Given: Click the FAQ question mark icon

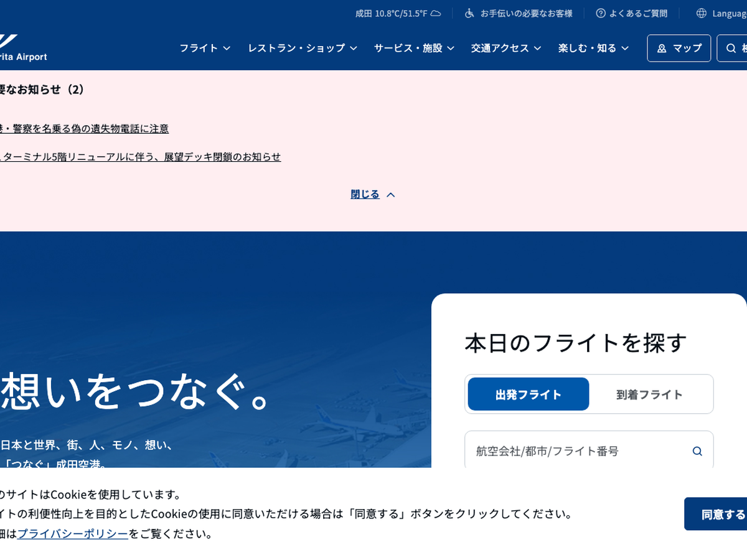Looking at the screenshot, I should point(601,13).
